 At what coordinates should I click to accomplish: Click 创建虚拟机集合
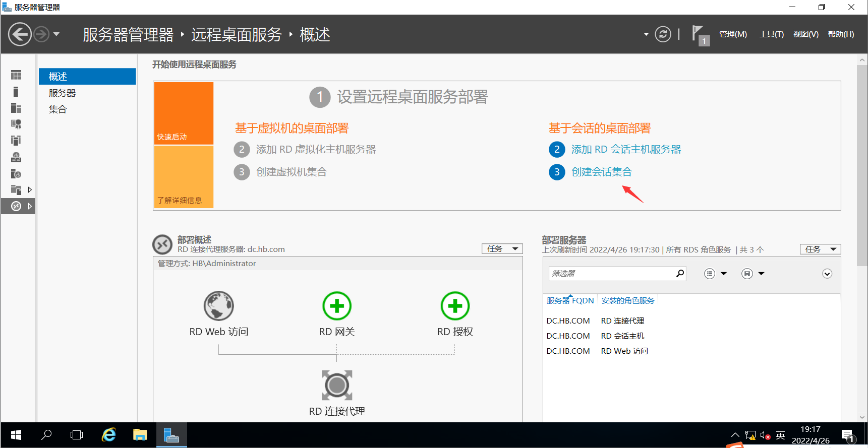coord(291,172)
